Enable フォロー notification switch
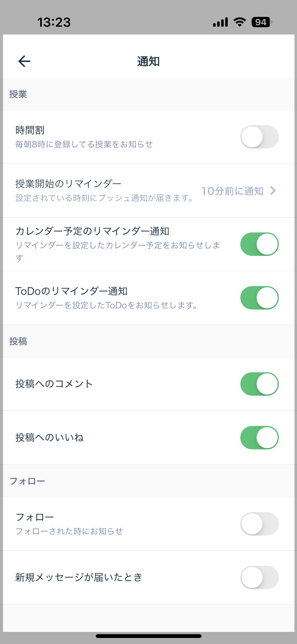Viewport: 297px width, 644px height. (259, 524)
